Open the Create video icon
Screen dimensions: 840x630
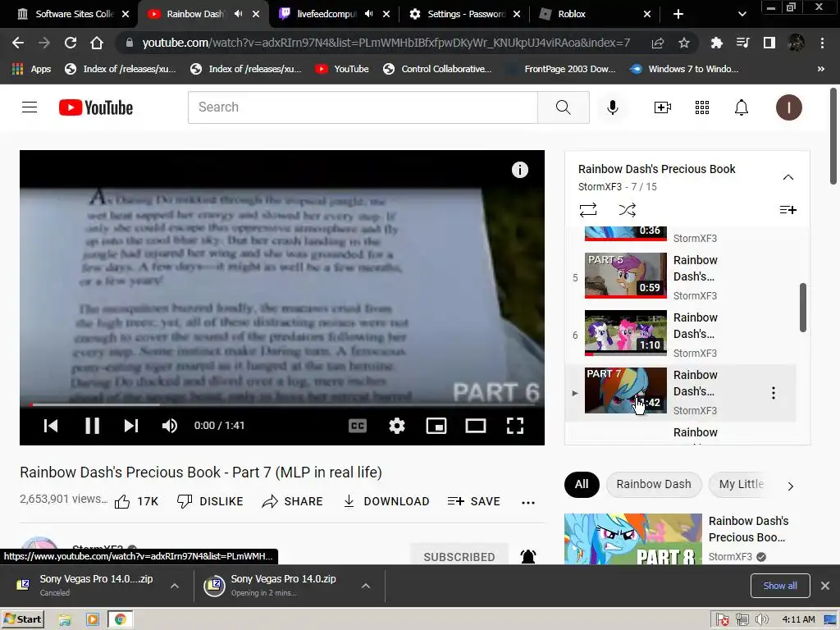663,107
